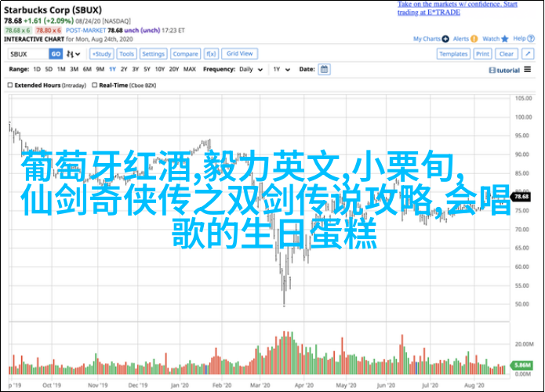Click the 78.68 current price marker on the axis
Viewport: 545px width, 392px height.
coord(521,197)
